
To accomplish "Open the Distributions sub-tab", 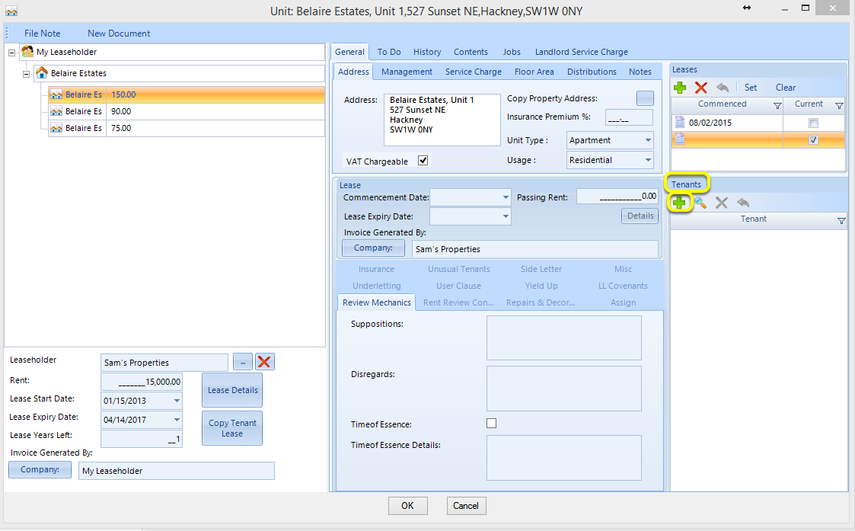I will [592, 71].
